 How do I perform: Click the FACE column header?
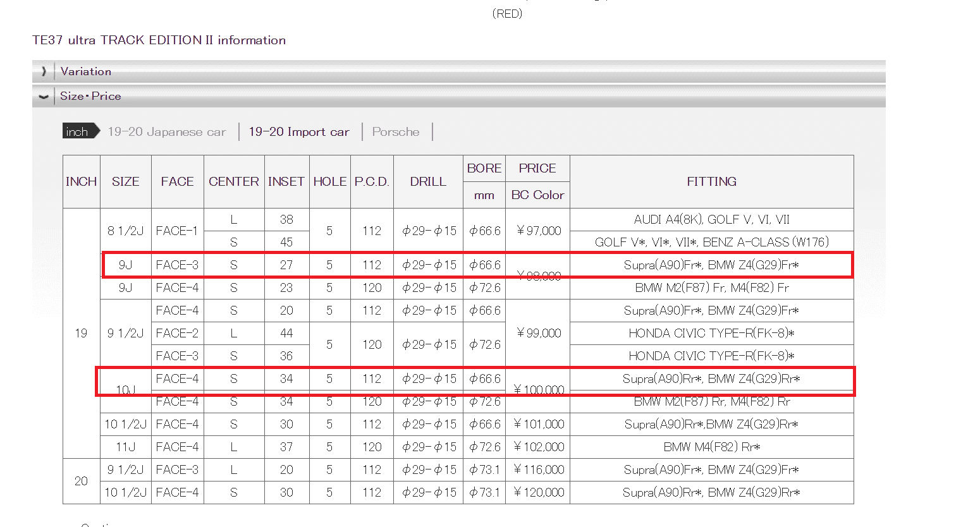point(178,182)
